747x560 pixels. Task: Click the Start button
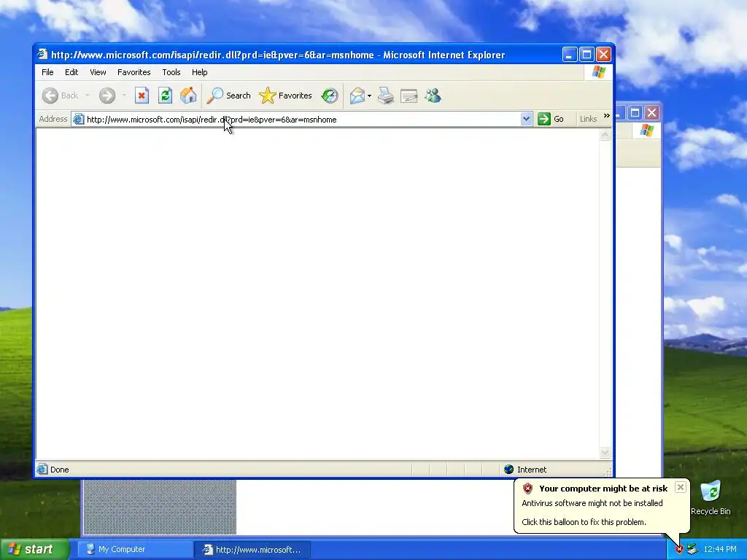[34, 549]
